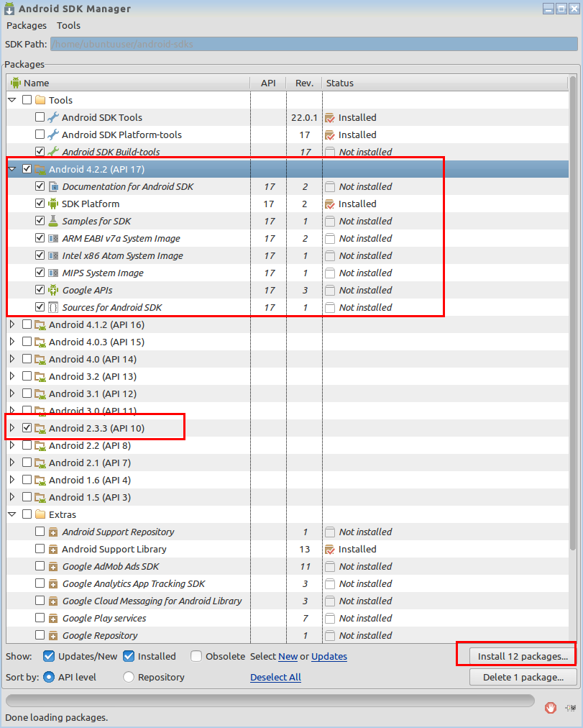Expand the Android 3.2 (API 13) group
Image resolution: width=583 pixels, height=728 pixels.
(x=12, y=376)
